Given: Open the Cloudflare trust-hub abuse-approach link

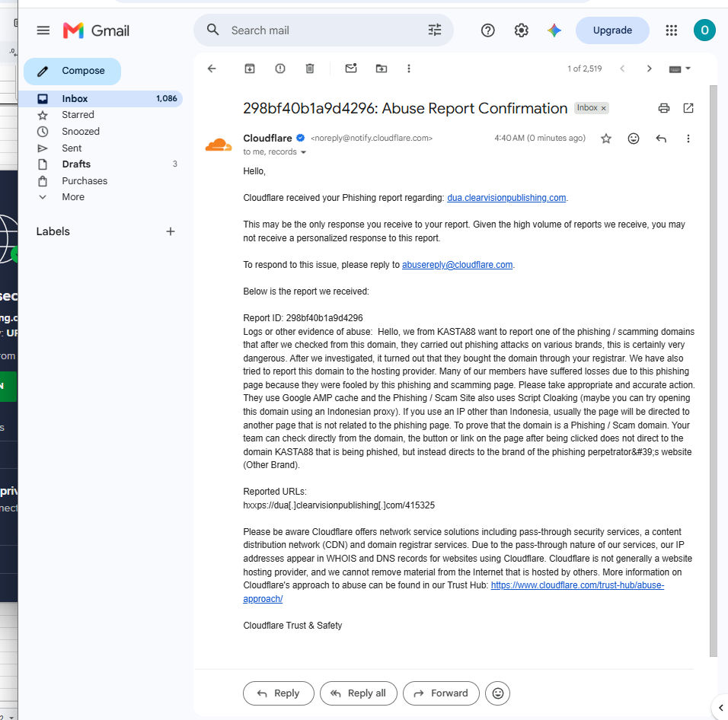Looking at the screenshot, I should pyautogui.click(x=577, y=585).
